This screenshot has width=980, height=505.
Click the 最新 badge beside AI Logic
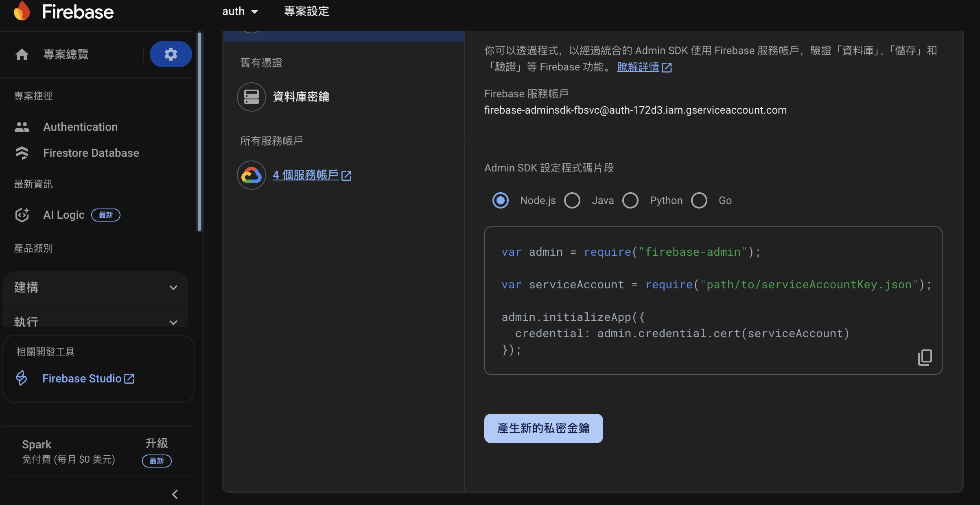(106, 215)
